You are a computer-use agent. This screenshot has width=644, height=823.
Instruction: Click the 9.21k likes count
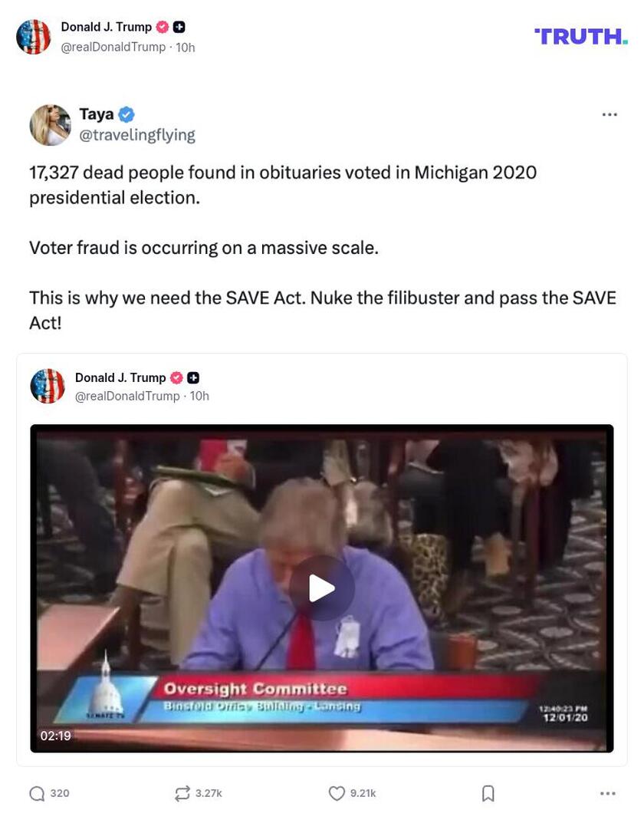pos(363,793)
